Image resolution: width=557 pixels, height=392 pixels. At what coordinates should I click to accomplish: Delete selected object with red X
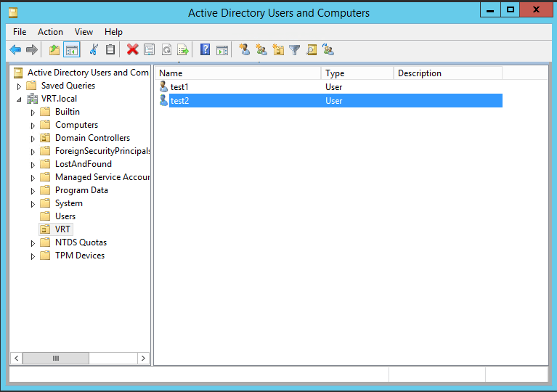pos(132,49)
